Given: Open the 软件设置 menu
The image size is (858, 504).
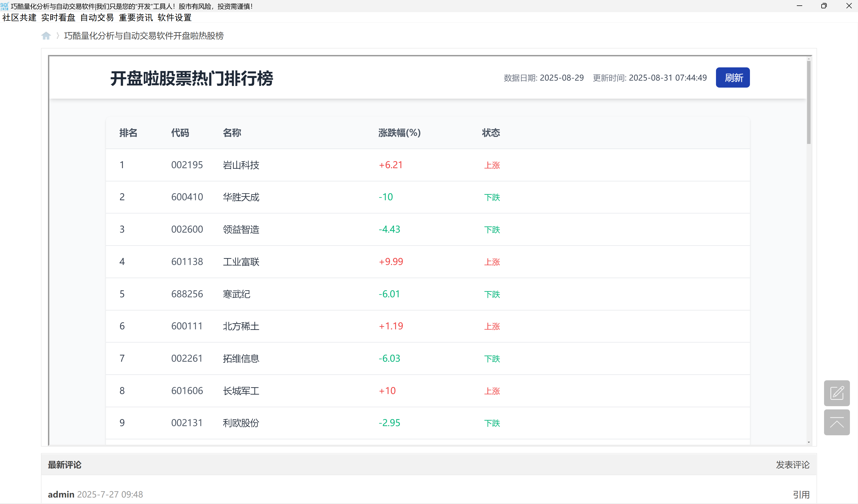Looking at the screenshot, I should click(174, 17).
